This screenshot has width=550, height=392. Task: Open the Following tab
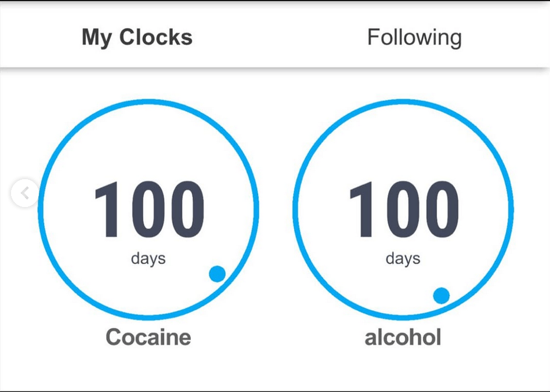pyautogui.click(x=414, y=38)
